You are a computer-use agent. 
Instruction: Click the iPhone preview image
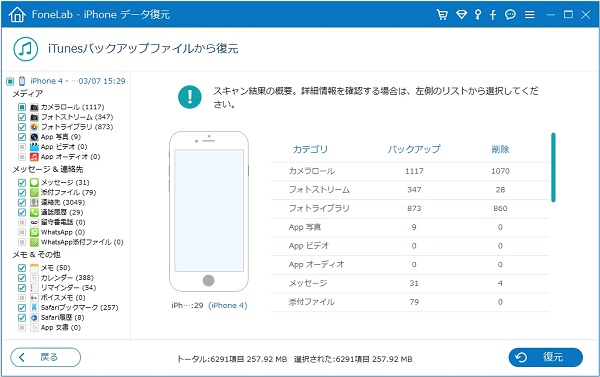[209, 211]
